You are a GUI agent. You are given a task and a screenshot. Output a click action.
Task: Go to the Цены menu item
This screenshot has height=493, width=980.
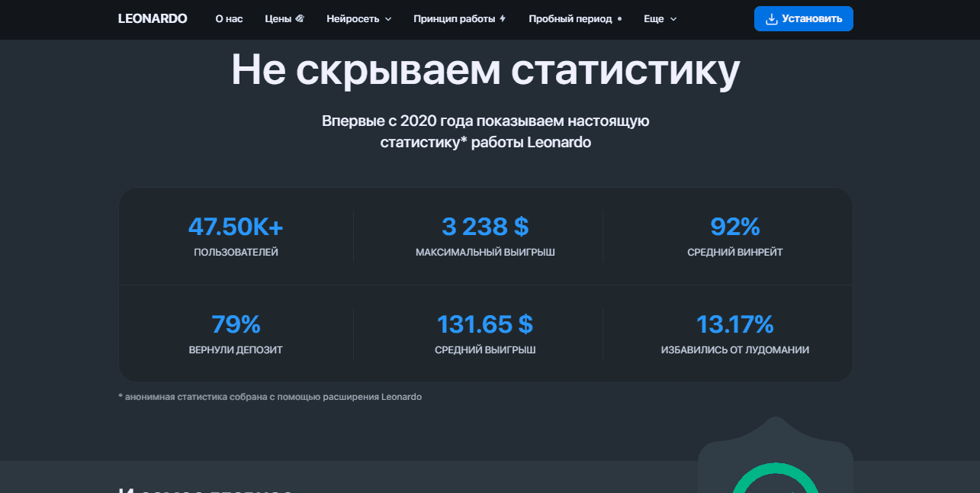tap(278, 18)
